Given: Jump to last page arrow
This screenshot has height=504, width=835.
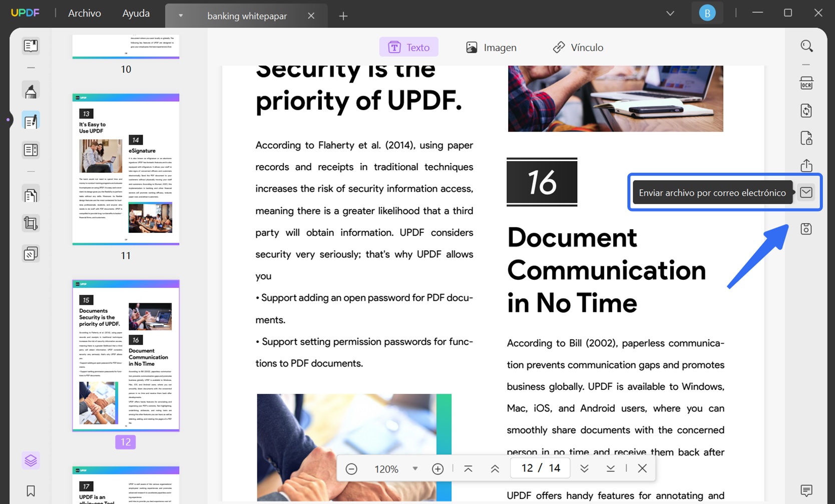Looking at the screenshot, I should pos(610,469).
